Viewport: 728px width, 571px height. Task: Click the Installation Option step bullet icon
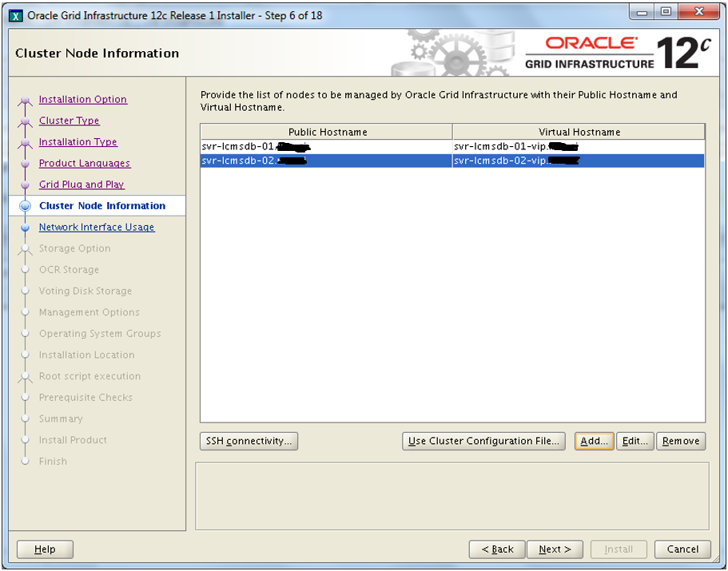(x=26, y=100)
